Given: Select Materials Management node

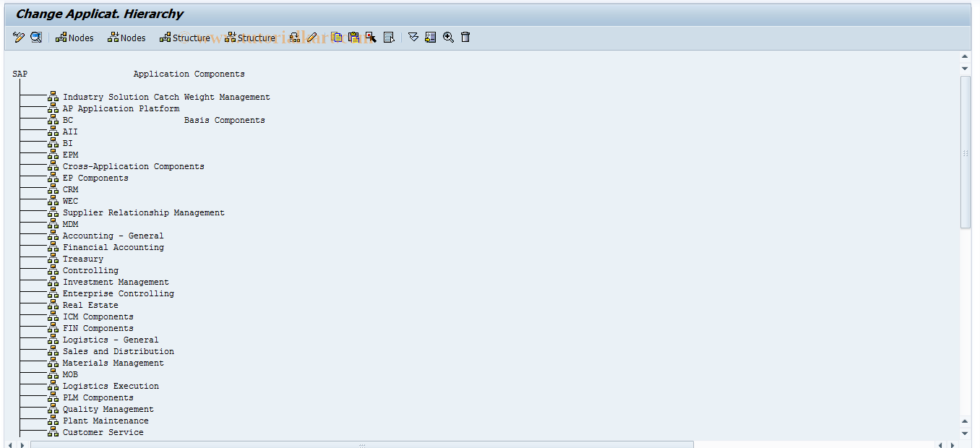Looking at the screenshot, I should pos(113,363).
